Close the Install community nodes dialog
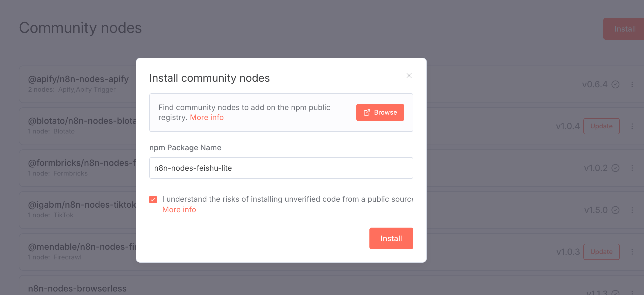Screen dimensions: 644x295 coord(409,76)
